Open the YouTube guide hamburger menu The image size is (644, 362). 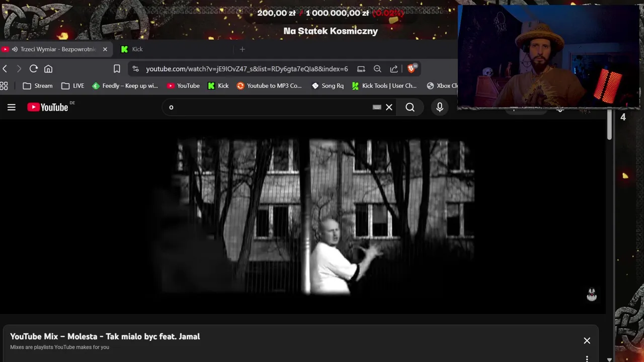point(12,107)
